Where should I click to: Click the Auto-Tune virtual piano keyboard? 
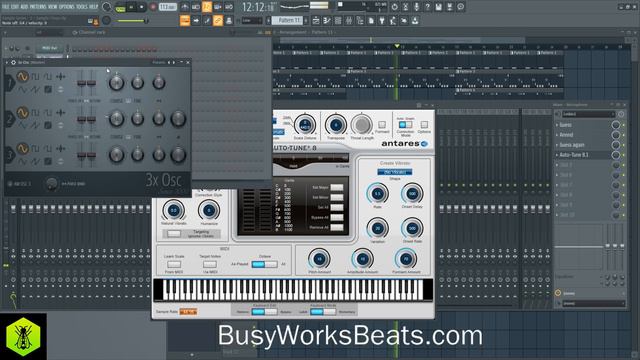[x=293, y=290]
